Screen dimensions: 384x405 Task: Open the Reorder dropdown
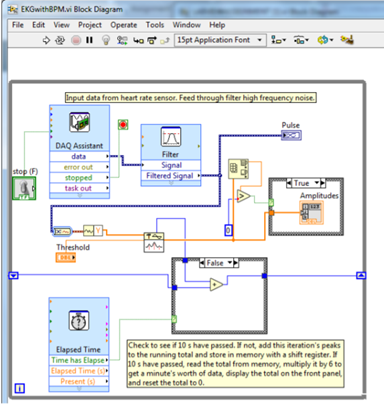tap(325, 40)
